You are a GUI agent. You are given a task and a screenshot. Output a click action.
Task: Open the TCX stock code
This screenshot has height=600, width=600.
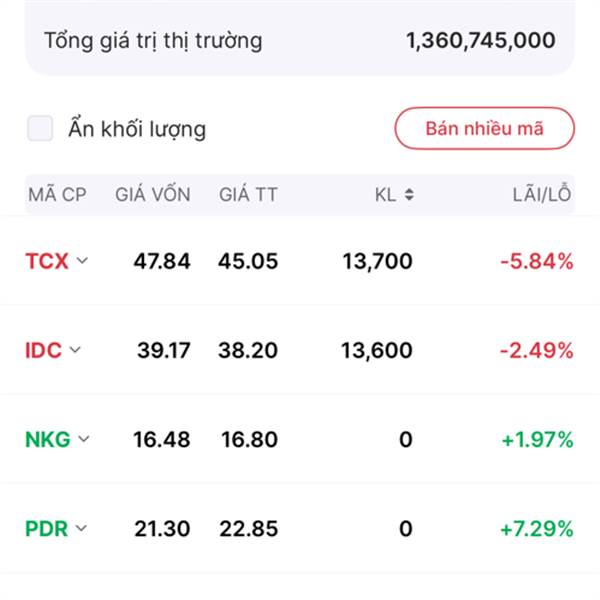[47, 261]
